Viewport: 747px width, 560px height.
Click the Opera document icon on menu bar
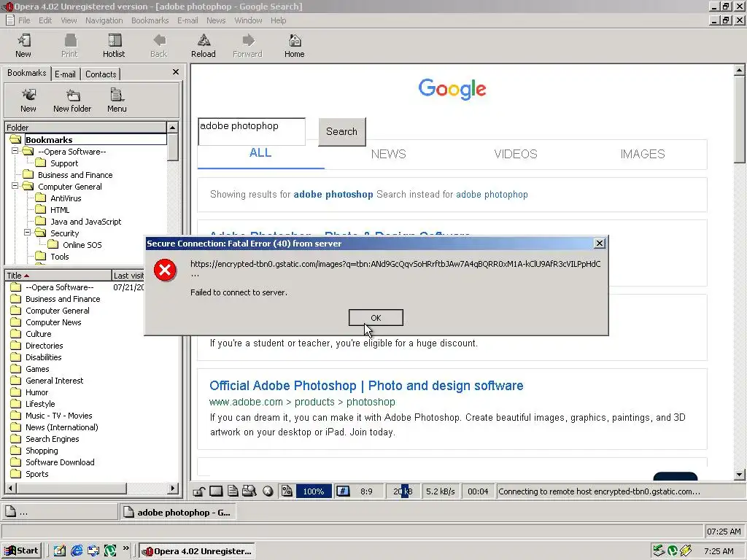(x=9, y=20)
